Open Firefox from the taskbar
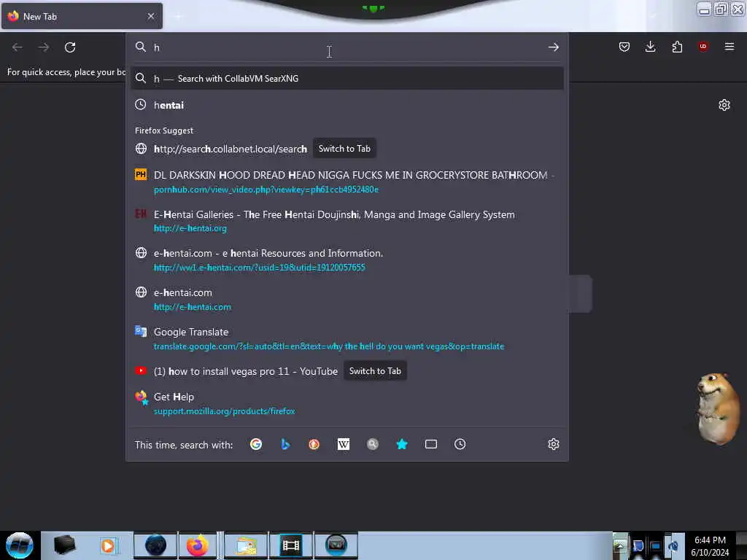 pos(197,545)
